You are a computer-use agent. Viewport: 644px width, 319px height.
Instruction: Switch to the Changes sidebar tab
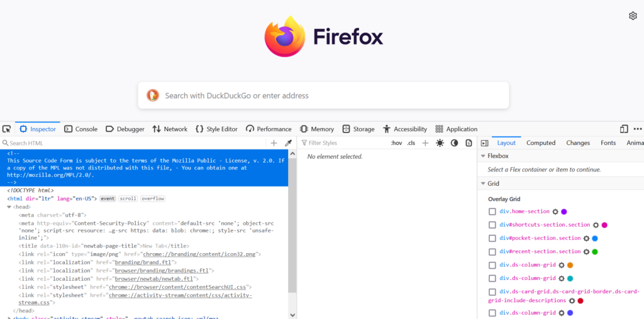[x=578, y=143]
